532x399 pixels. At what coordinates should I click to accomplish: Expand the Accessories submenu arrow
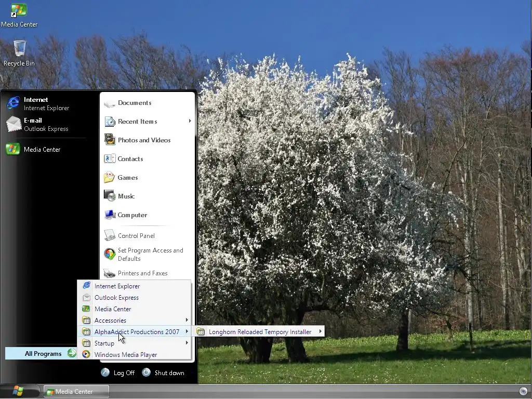[187, 320]
